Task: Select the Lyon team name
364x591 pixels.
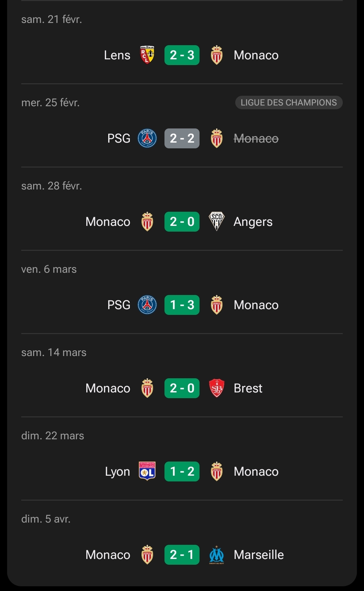Action: pyautogui.click(x=117, y=471)
